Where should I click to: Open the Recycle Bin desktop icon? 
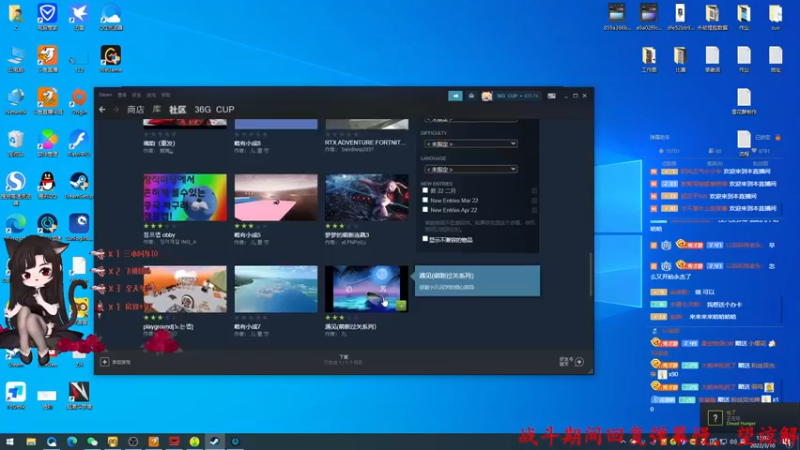click(16, 143)
